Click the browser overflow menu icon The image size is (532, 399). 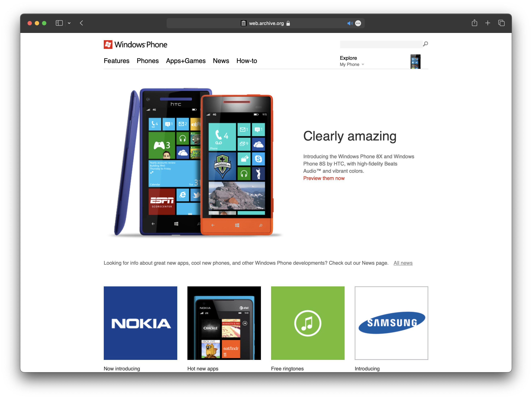359,23
